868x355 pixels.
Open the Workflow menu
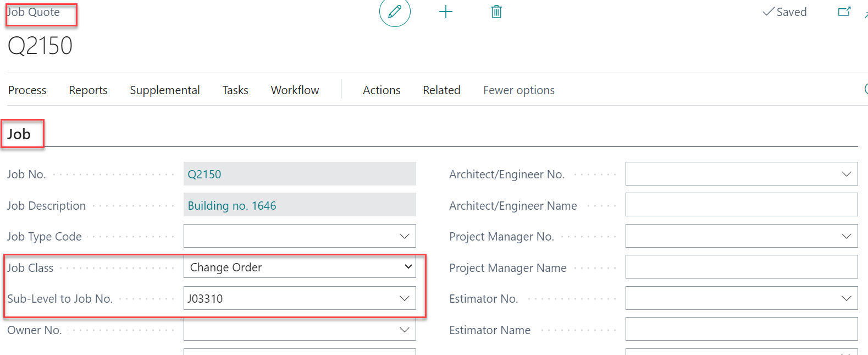pos(295,90)
